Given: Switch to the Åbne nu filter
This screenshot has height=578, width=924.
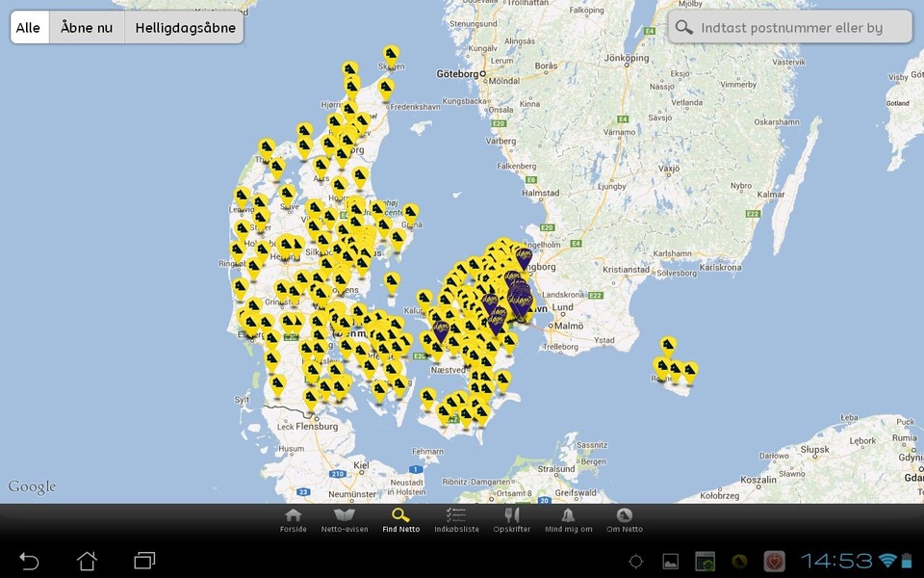Looking at the screenshot, I should (87, 27).
